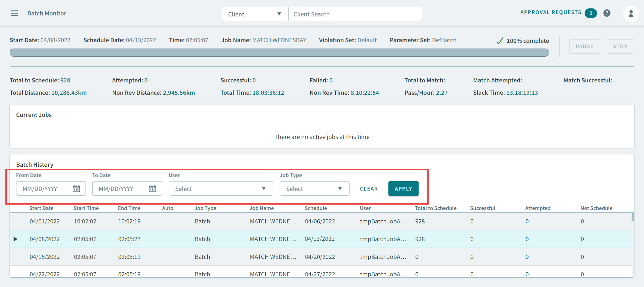
Task: Clear the batch history filters
Action: [369, 189]
